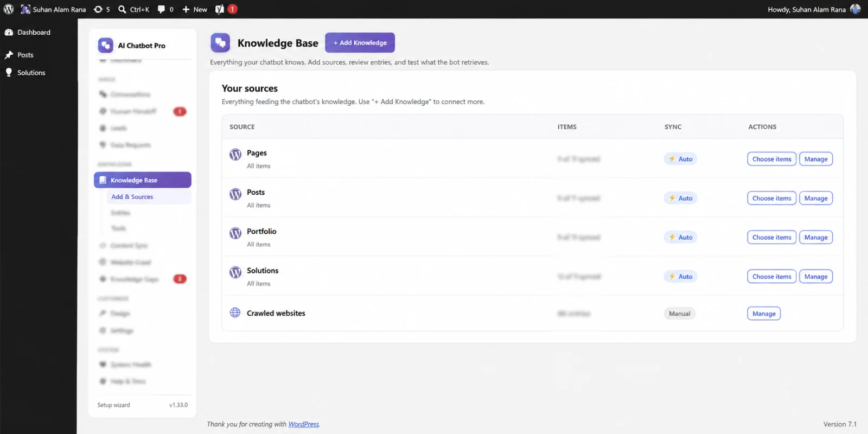Screen dimensions: 868x434
Task: Go to Dashboard in WordPress menu
Action: pyautogui.click(x=34, y=33)
